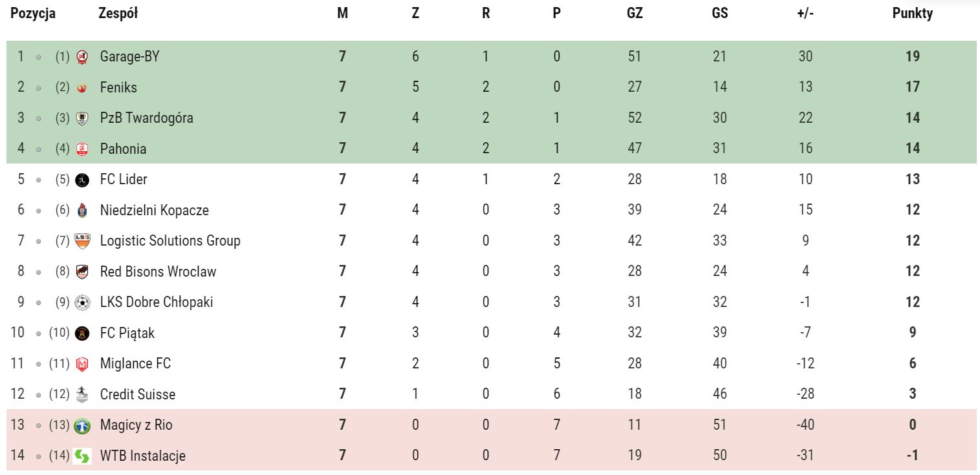
Task: Sort table by Punkty column header
Action: (912, 14)
